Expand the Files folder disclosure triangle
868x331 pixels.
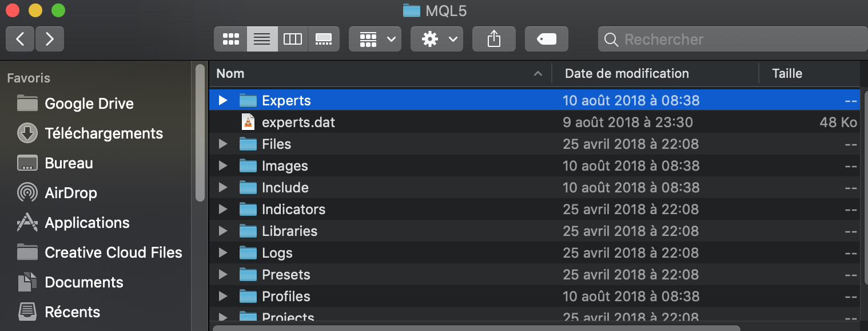[223, 144]
